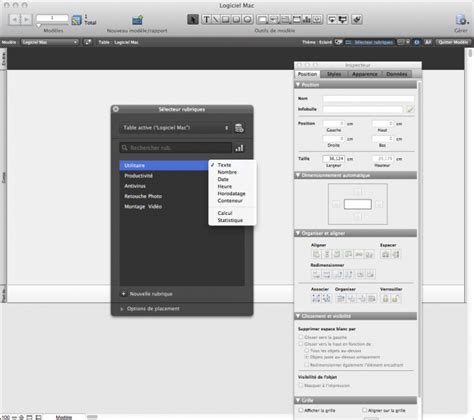Click the sort icon beside field search
The height and width of the screenshot is (420, 474).
[x=239, y=148]
